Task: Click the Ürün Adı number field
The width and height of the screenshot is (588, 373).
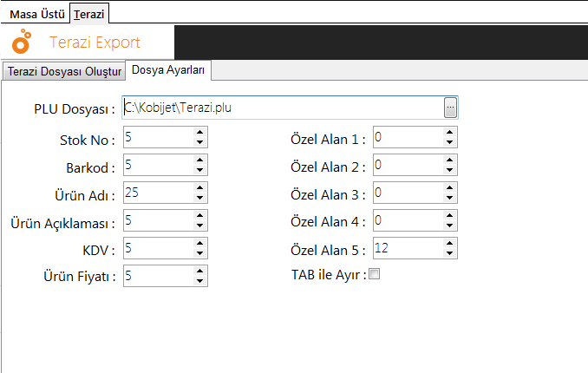Action: (x=159, y=193)
